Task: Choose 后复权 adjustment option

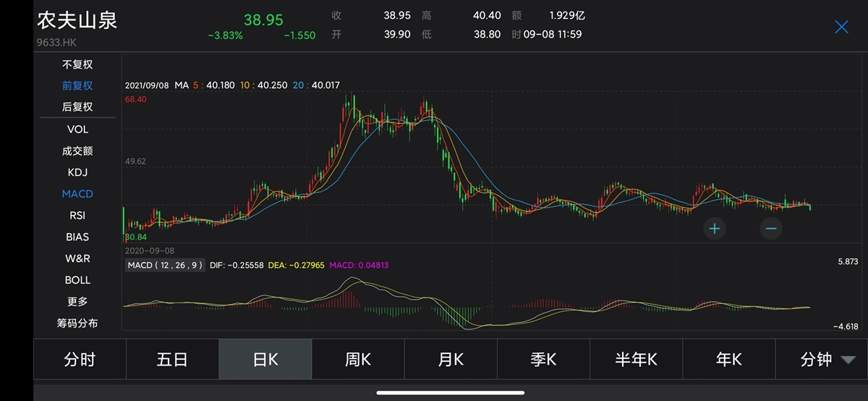Action: [77, 106]
